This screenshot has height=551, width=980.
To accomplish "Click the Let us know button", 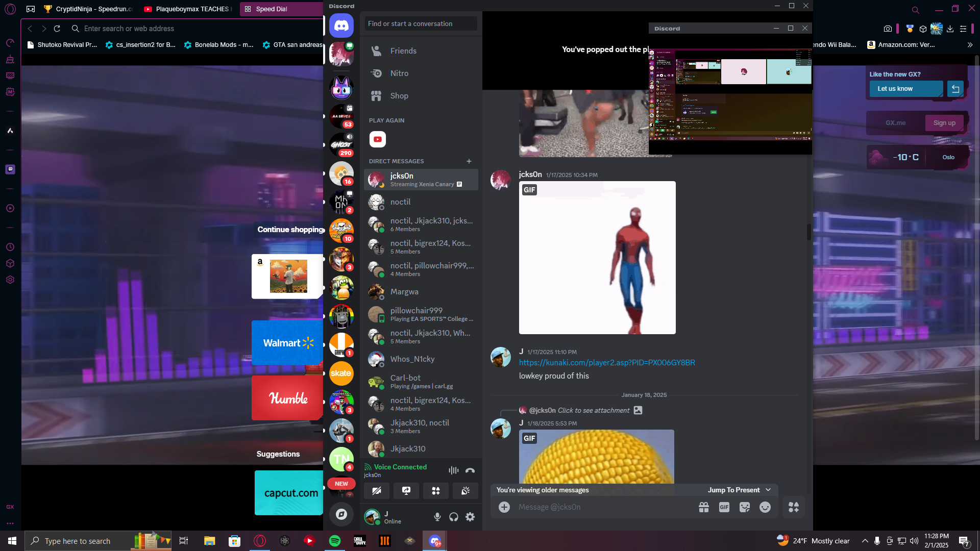I will click(x=905, y=89).
